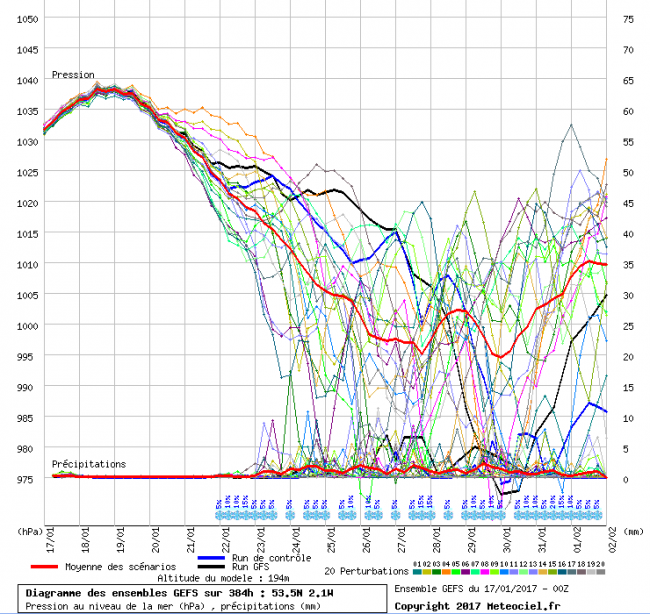Click 'Altitude du modele : 194m' text
This screenshot has height=614, width=650.
pyautogui.click(x=223, y=578)
